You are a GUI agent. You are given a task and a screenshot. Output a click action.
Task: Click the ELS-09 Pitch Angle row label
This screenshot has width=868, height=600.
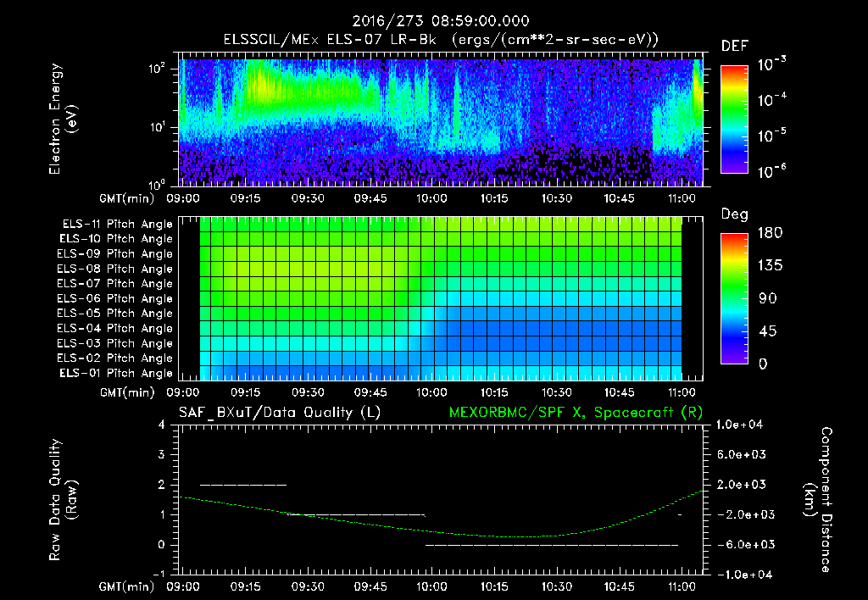(115, 254)
